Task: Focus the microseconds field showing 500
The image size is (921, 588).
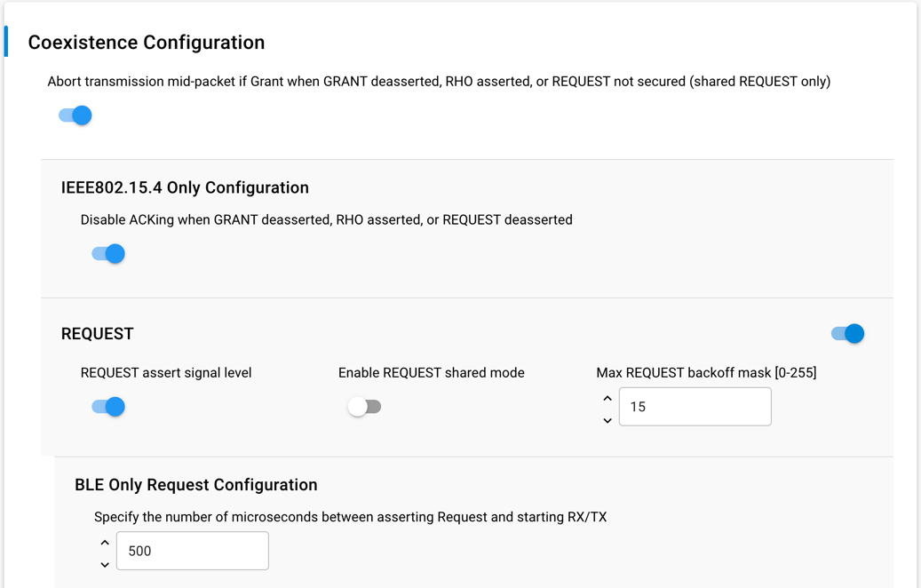Action: point(192,551)
